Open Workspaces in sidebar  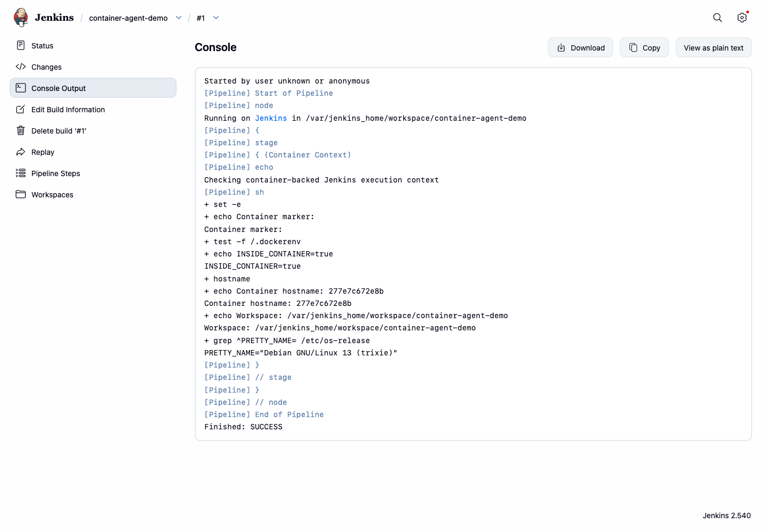(x=93, y=195)
